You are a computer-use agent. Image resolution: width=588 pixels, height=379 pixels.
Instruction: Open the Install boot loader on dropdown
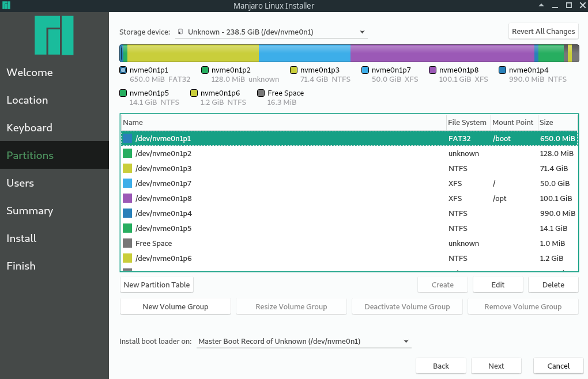[x=304, y=341]
